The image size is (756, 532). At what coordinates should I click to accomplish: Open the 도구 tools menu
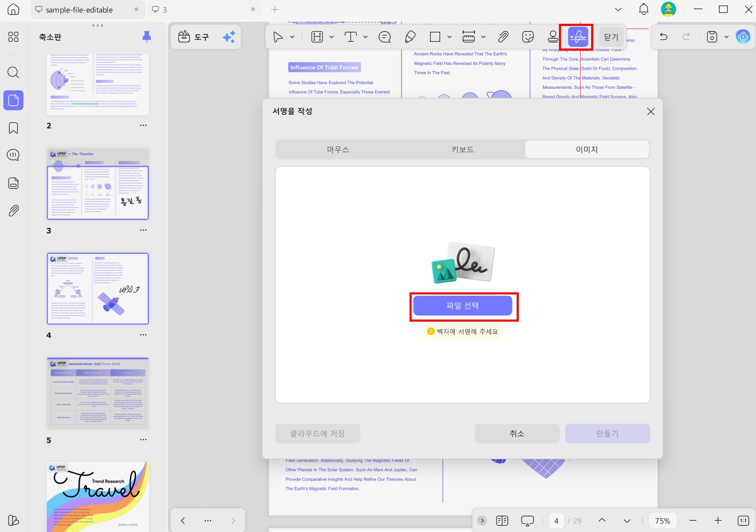tap(193, 37)
